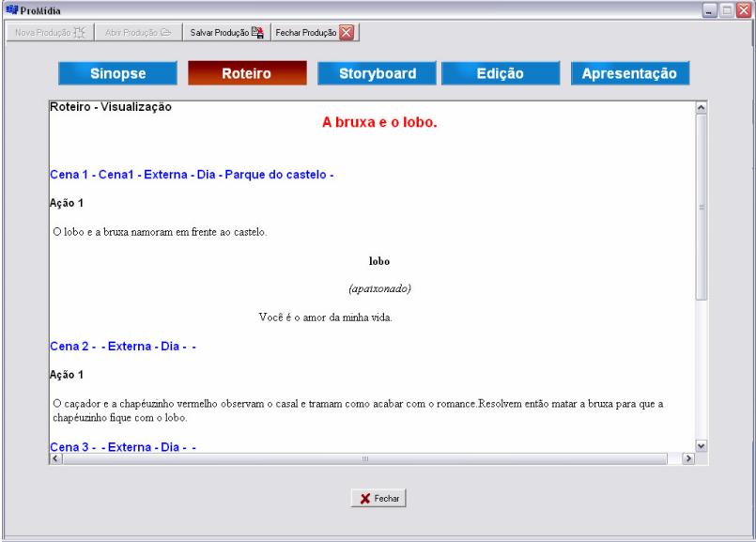Click the vertical scrollbar up arrow
This screenshot has height=542, width=756.
699,107
